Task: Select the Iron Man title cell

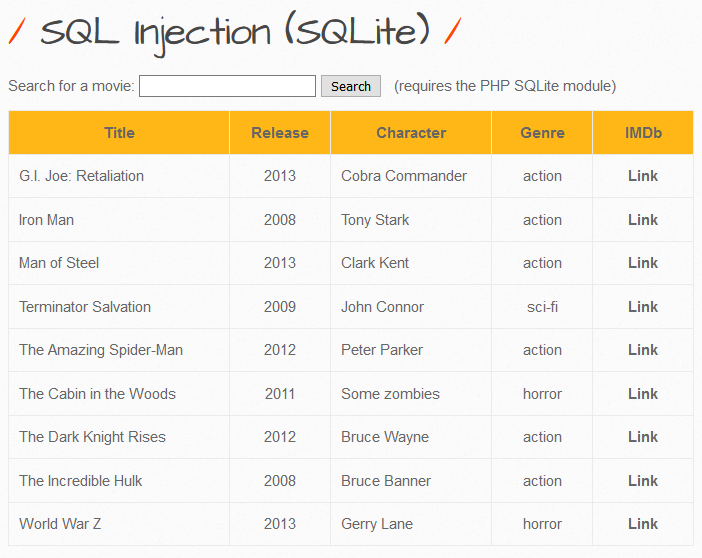Action: (x=119, y=220)
